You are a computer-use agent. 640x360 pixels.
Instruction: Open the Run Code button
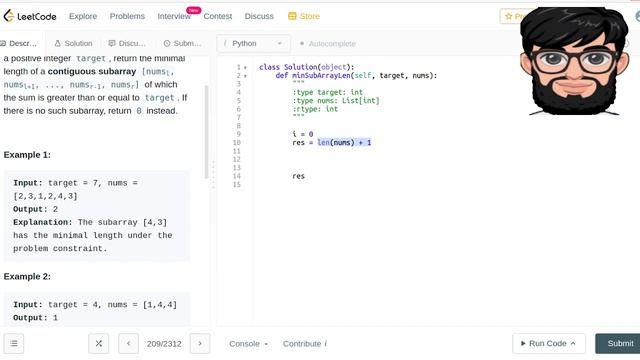point(549,344)
